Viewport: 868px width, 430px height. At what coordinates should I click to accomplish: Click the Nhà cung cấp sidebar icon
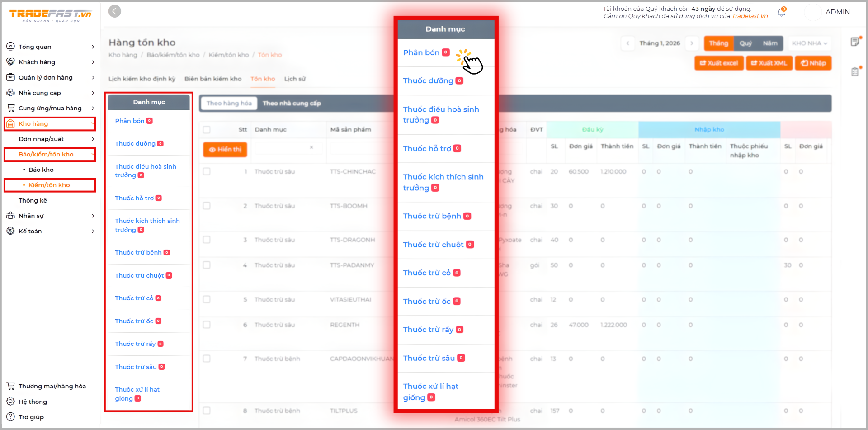(x=10, y=93)
